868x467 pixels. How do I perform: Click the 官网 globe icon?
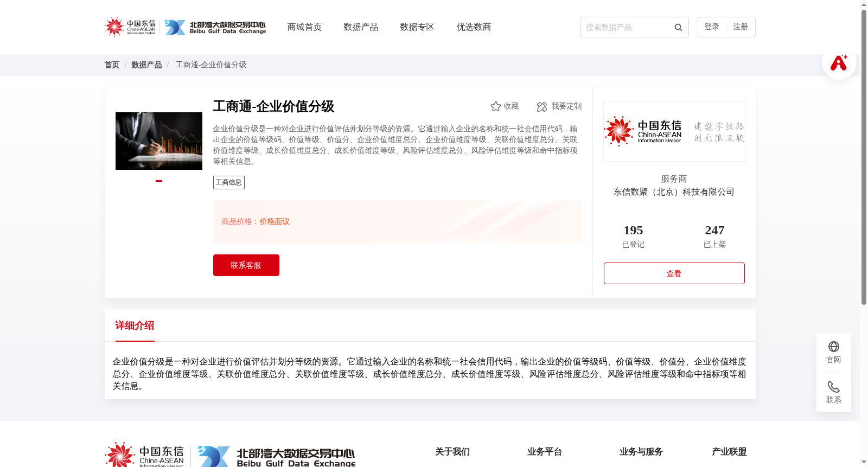(834, 347)
